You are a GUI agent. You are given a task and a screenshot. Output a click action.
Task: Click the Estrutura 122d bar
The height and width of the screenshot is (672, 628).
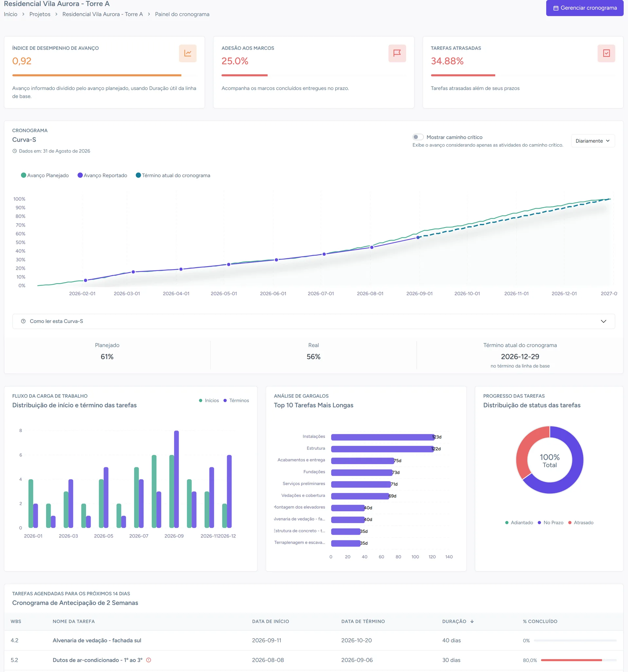(x=382, y=449)
